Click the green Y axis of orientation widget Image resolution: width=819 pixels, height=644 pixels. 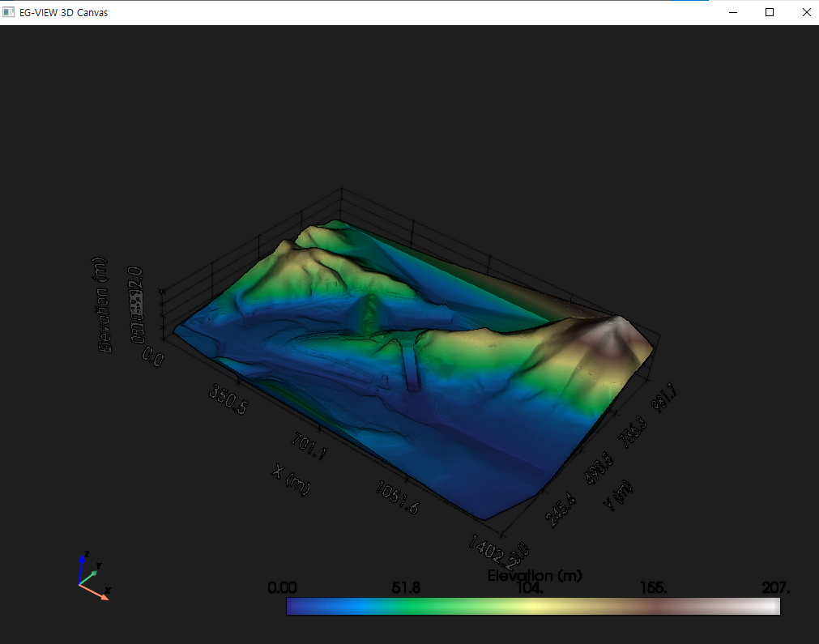coord(90,575)
